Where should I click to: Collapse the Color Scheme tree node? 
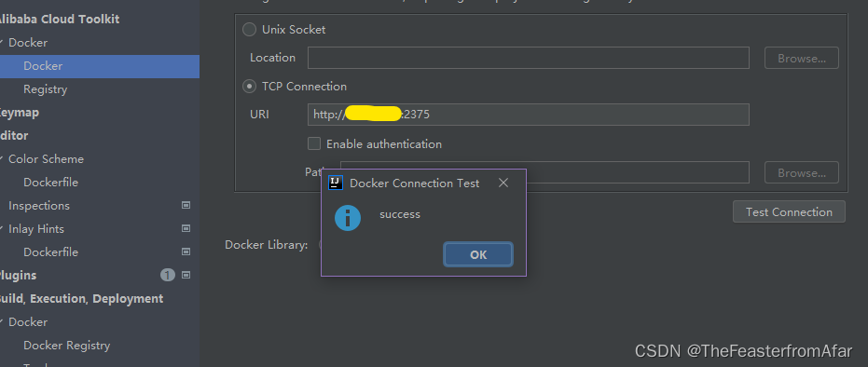(x=2, y=158)
